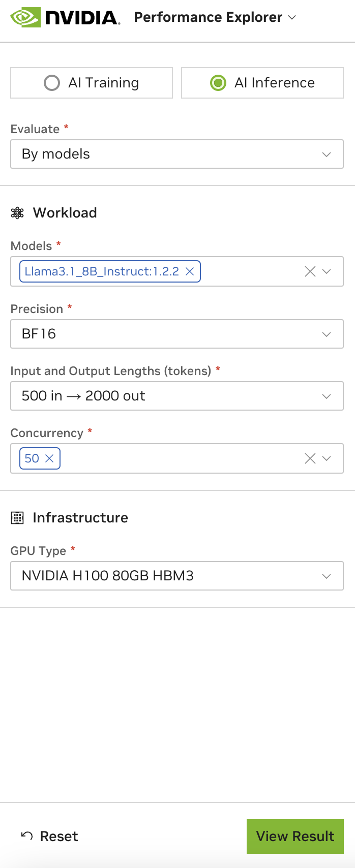
Task: Click inside the Concurrency input field
Action: tap(178, 458)
